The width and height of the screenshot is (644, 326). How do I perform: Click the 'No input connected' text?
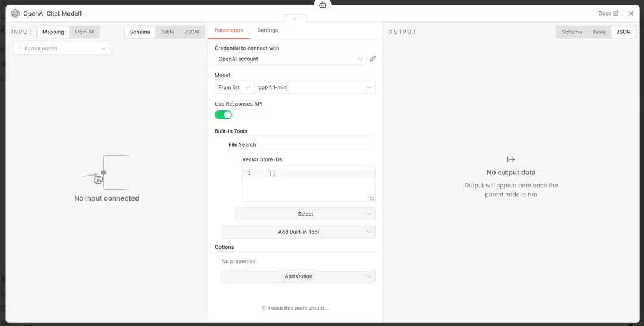point(106,198)
